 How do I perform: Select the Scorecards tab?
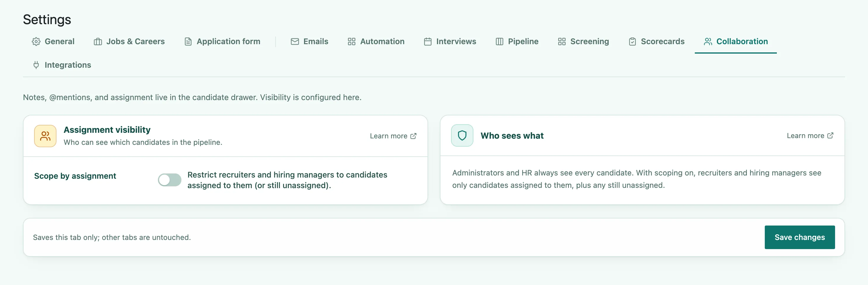[656, 42]
